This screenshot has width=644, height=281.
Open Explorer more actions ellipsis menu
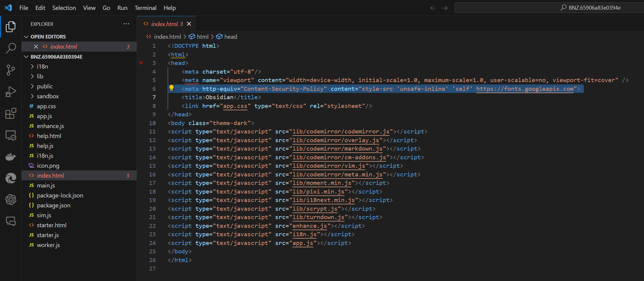pyautogui.click(x=126, y=24)
